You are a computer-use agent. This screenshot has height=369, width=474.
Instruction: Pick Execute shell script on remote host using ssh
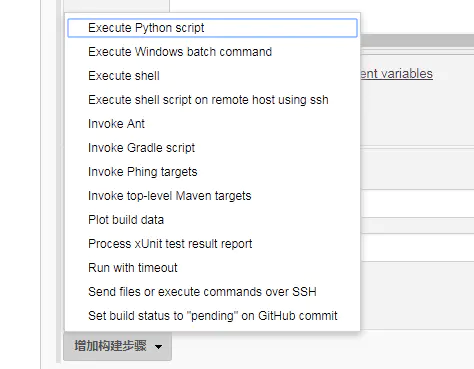pyautogui.click(x=212, y=100)
